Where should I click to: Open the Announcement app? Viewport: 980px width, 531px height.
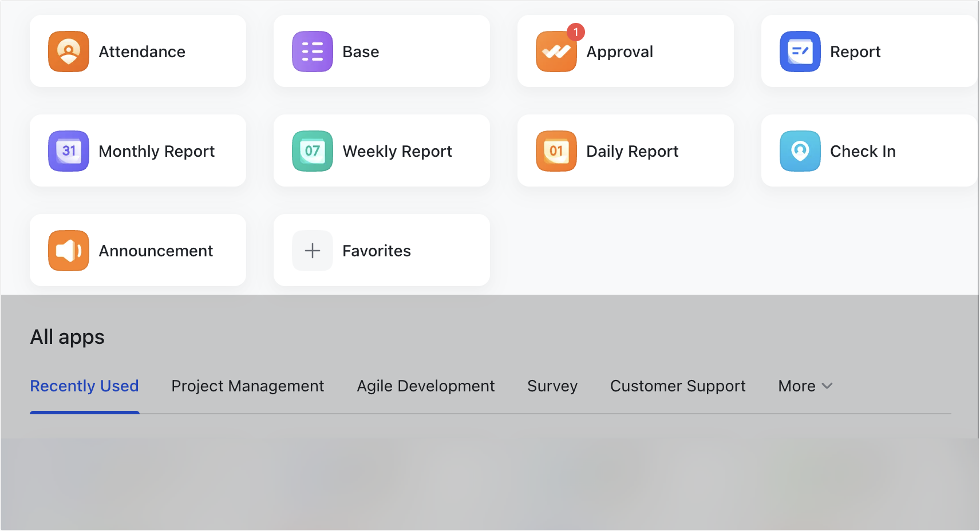pyautogui.click(x=137, y=250)
